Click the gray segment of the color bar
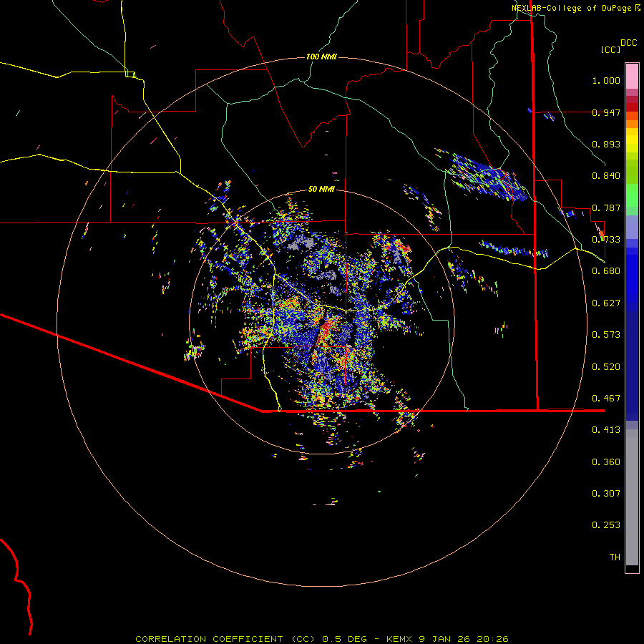Image resolution: width=644 pixels, height=644 pixels. (x=632, y=497)
